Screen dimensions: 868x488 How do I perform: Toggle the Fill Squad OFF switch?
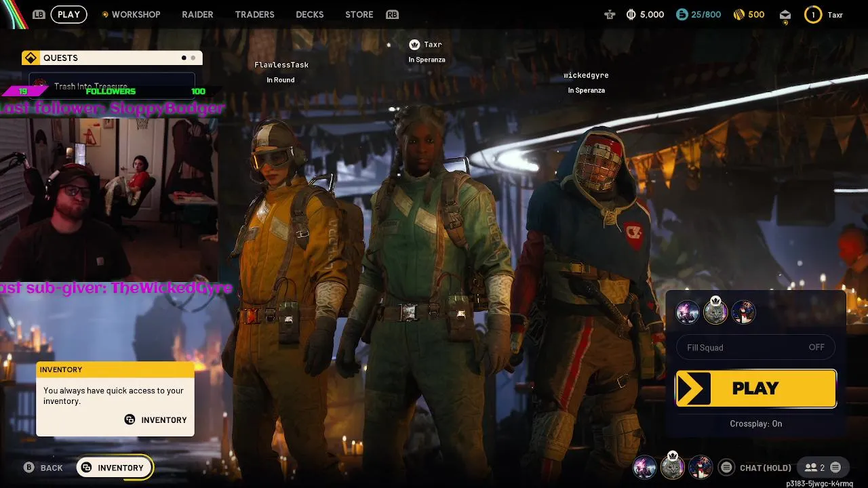pos(755,347)
